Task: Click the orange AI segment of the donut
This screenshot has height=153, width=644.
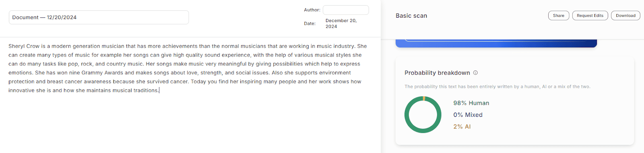Action: pos(424,98)
